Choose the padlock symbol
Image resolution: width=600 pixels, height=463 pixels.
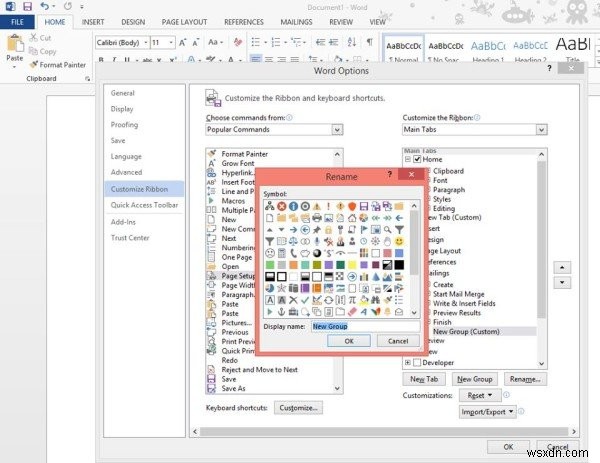(328, 230)
